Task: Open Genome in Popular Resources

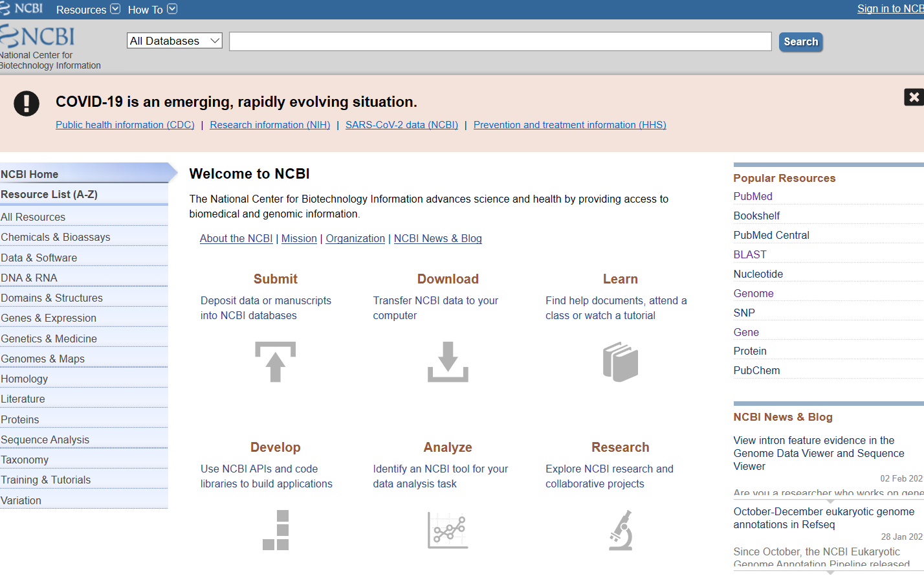Action: pyautogui.click(x=753, y=293)
